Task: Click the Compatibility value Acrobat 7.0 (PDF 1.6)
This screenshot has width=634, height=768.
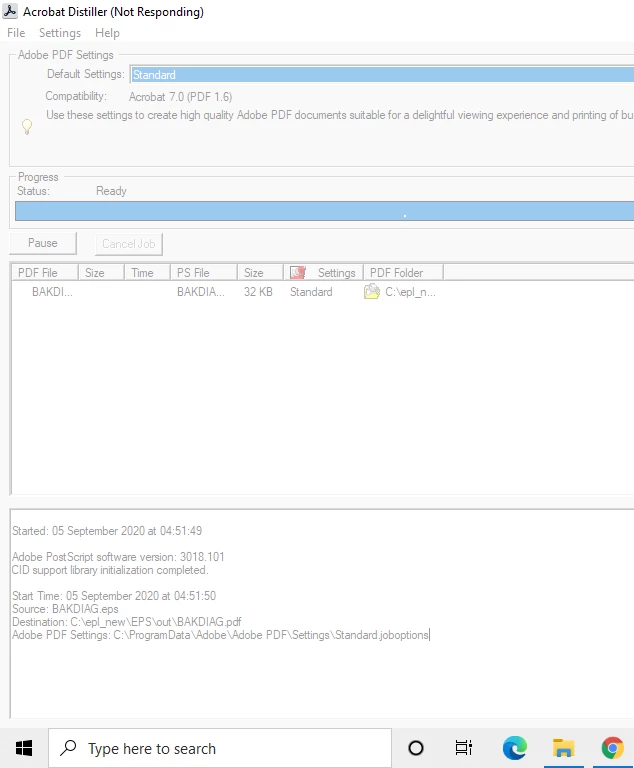Action: (x=180, y=96)
